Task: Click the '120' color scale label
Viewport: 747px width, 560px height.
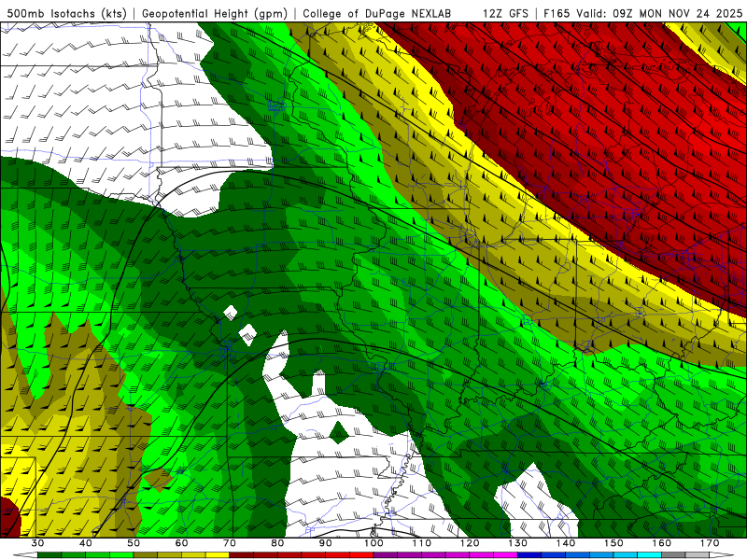Action: tap(470, 543)
